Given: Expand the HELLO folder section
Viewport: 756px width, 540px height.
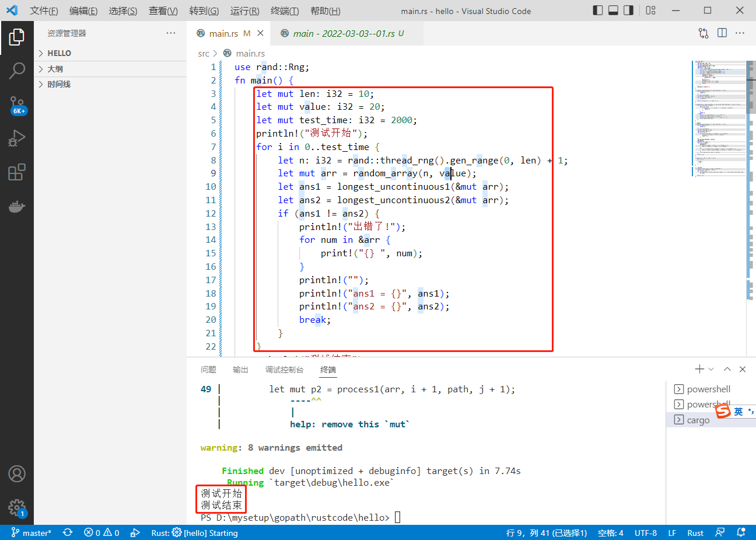Looking at the screenshot, I should coord(110,53).
